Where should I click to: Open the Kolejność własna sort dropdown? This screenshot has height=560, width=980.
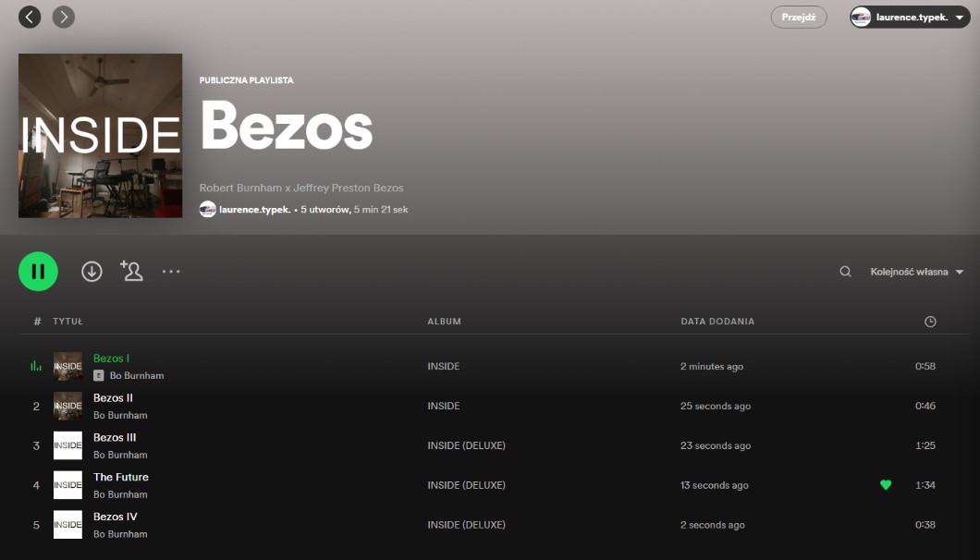point(916,272)
